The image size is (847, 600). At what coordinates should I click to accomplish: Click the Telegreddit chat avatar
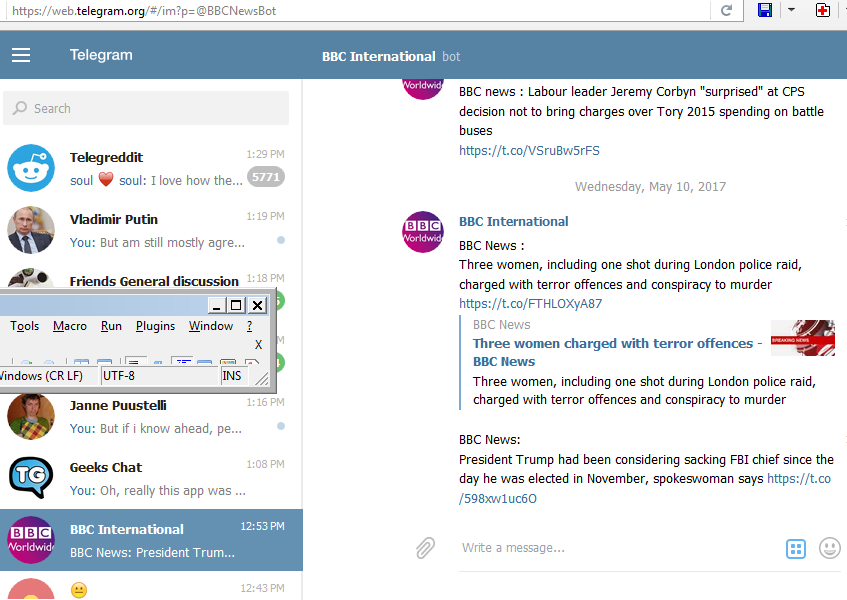tap(31, 168)
